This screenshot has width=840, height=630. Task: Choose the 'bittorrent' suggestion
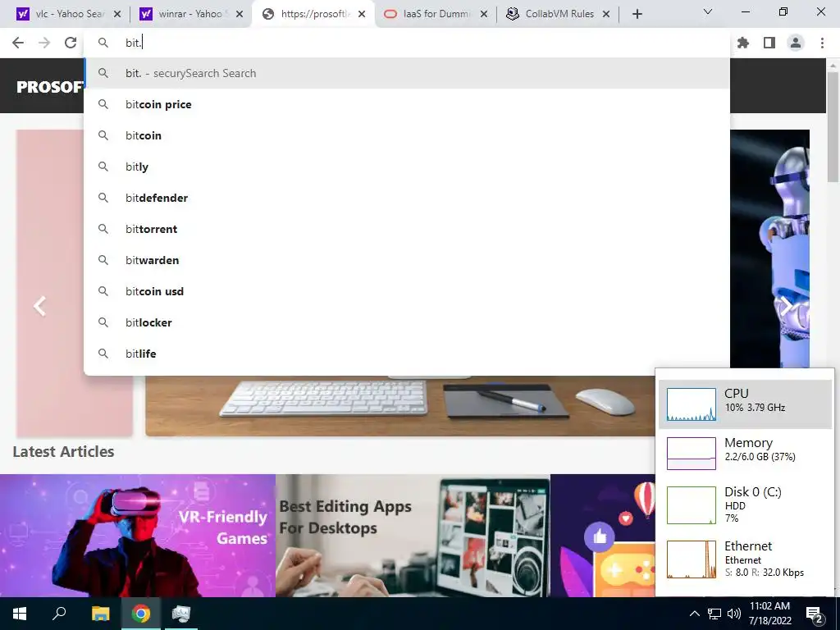[407, 229]
